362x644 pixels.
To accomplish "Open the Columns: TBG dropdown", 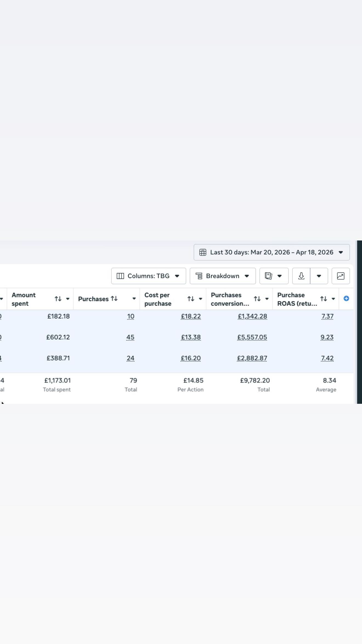I will (x=149, y=276).
